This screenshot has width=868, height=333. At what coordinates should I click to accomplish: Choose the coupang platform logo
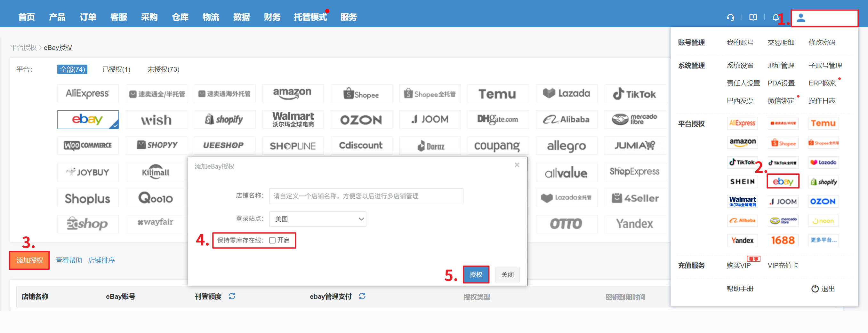(498, 146)
